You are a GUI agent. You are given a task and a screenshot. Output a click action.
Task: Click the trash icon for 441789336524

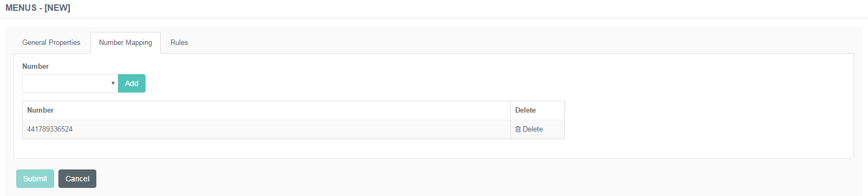tap(518, 129)
